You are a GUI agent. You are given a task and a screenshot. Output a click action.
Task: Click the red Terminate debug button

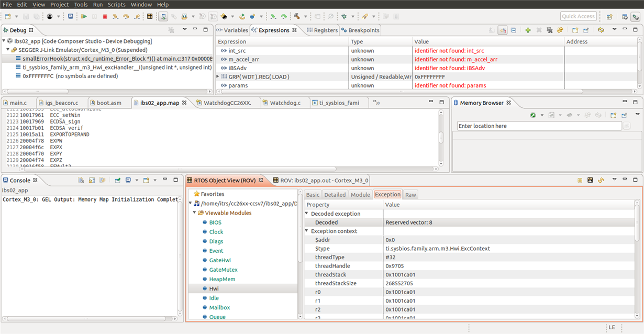105,16
